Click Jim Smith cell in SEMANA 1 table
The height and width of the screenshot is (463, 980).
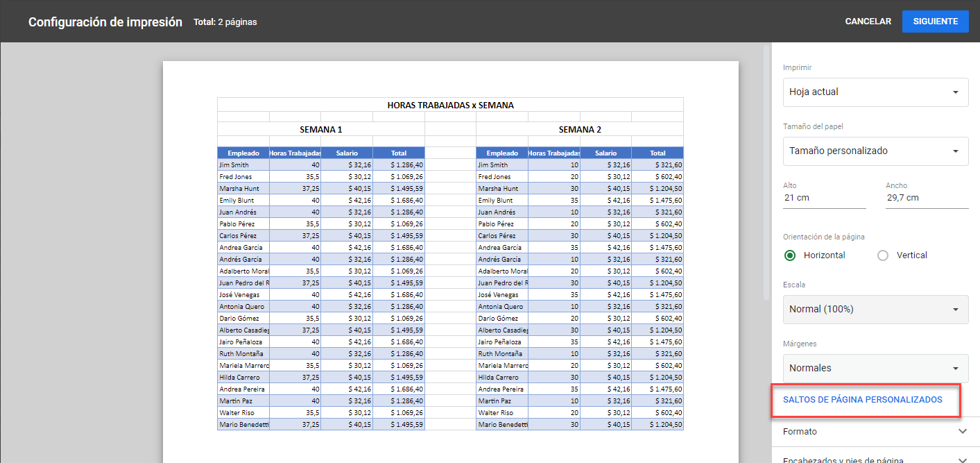click(243, 165)
